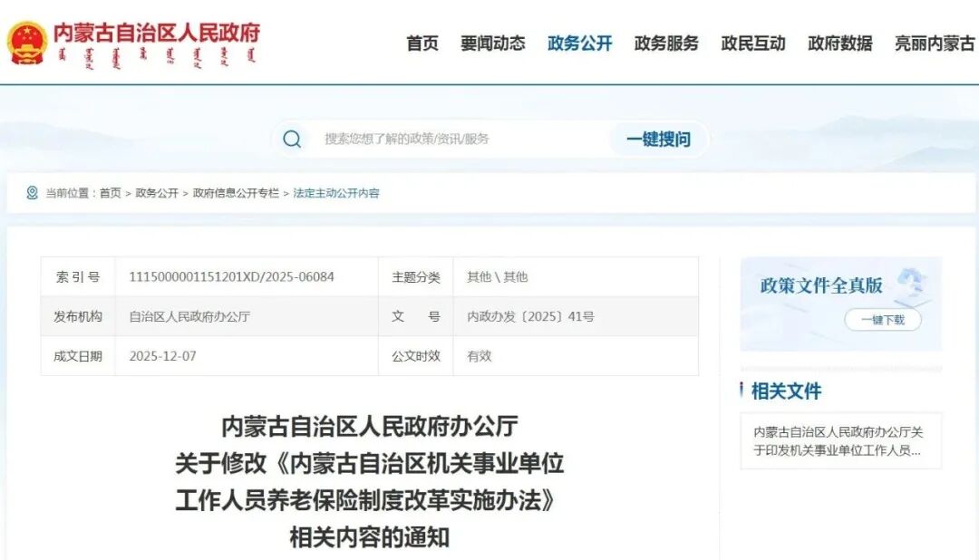Viewport: 979px width, 560px height.
Task: Go to 要闻动态 menu item
Action: click(x=492, y=43)
